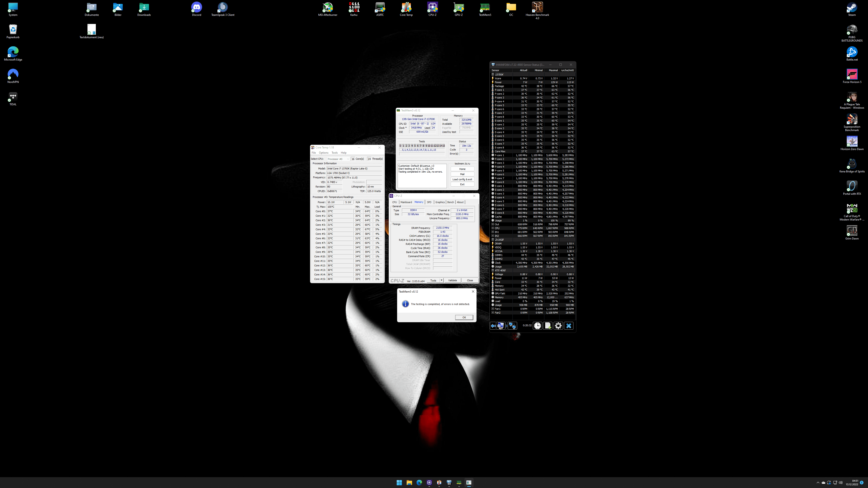
Task: Click HWiNFO network monitors icon
Action: tap(512, 326)
